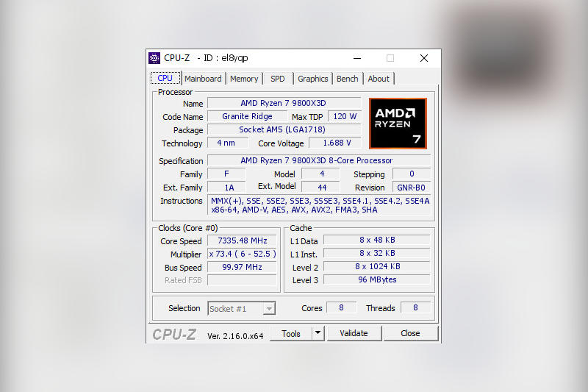Click the AMD Ryzen 7 logo image
Viewport: 588px width, 392px height.
[398, 124]
